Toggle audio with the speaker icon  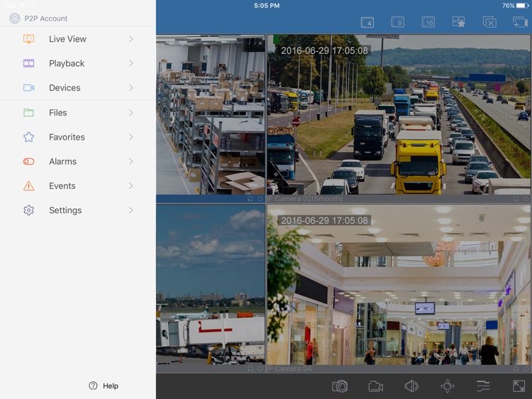pyautogui.click(x=411, y=386)
